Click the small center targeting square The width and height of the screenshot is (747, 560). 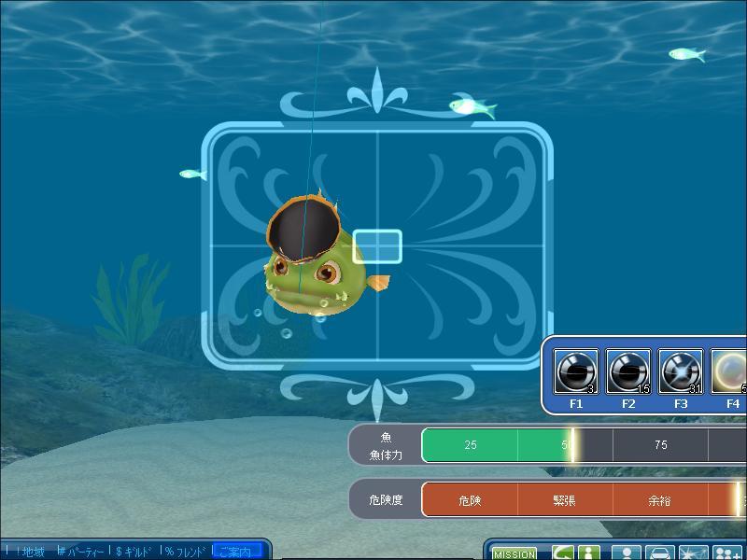(377, 245)
